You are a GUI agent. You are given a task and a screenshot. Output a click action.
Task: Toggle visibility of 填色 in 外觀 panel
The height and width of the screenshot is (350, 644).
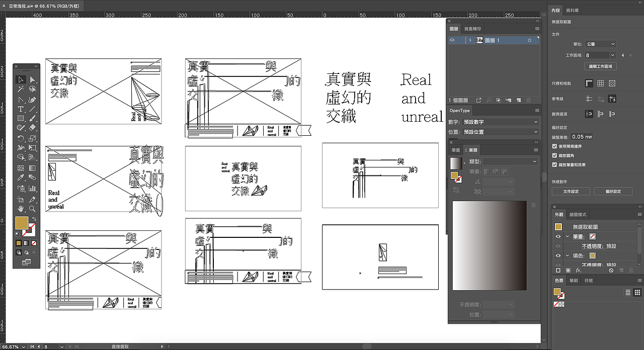pyautogui.click(x=558, y=255)
